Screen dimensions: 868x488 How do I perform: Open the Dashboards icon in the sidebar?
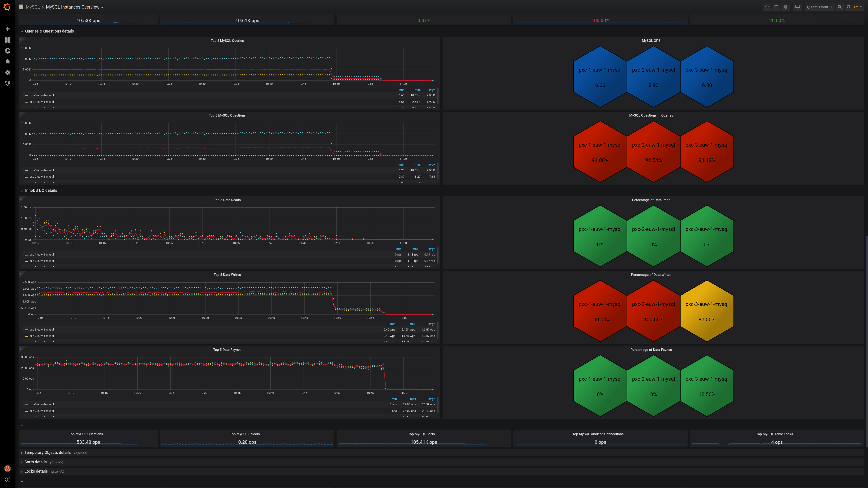(x=7, y=40)
